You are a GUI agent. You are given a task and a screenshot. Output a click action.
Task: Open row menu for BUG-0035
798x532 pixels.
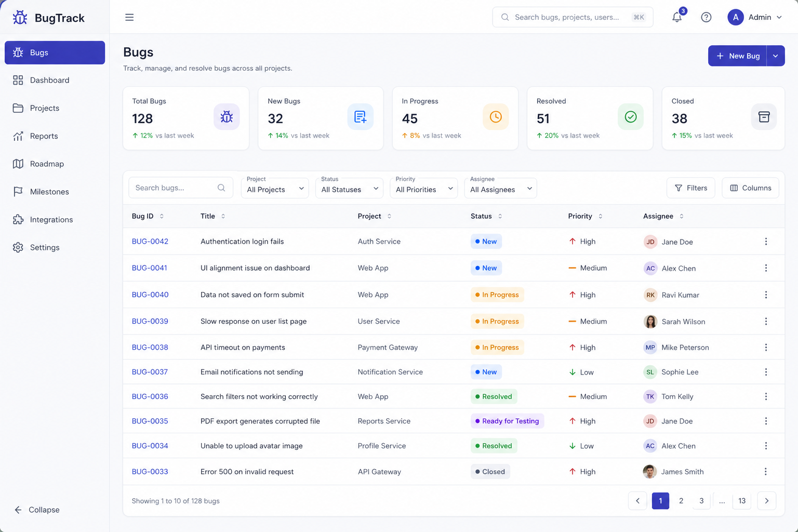click(766, 421)
